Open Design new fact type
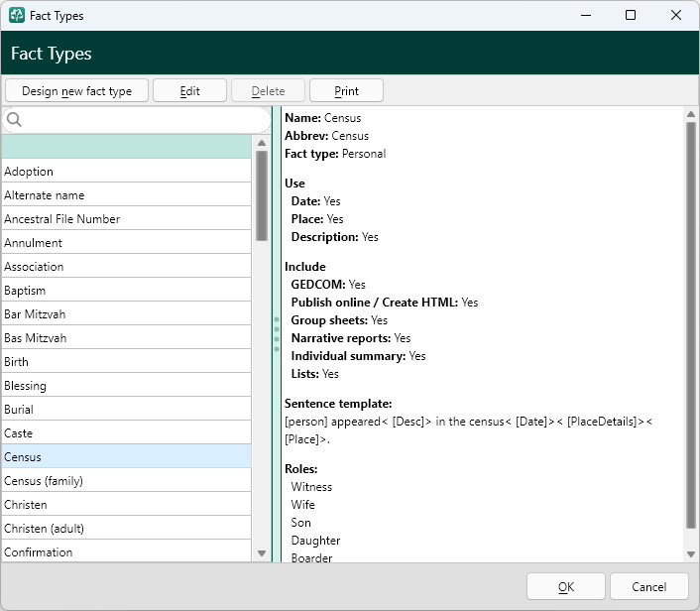Image resolution: width=700 pixels, height=611 pixels. (76, 90)
